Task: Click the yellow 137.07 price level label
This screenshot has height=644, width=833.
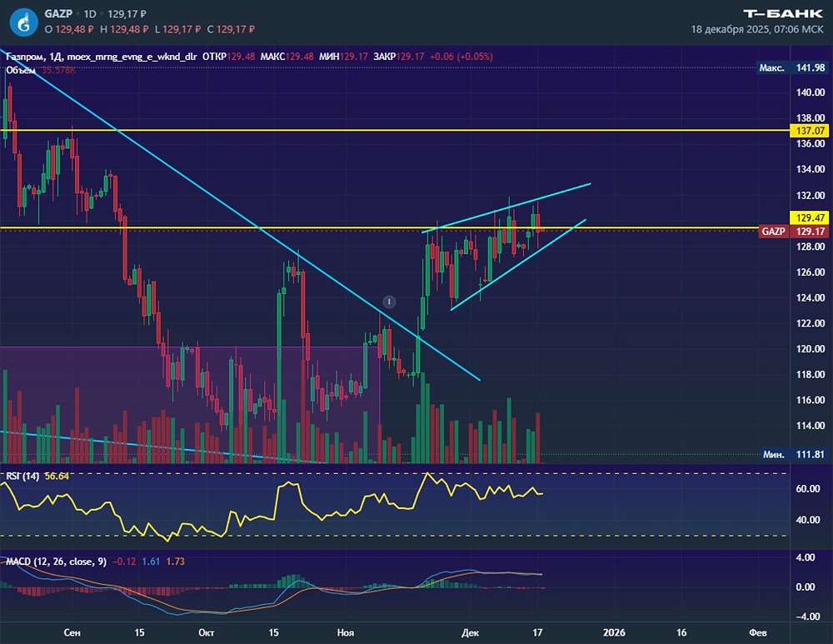Action: point(811,131)
